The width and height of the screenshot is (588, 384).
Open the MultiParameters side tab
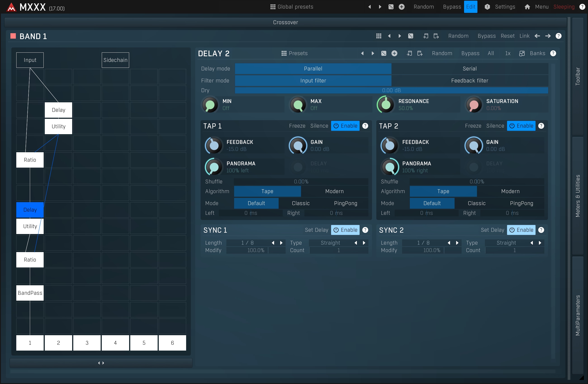[x=578, y=315]
